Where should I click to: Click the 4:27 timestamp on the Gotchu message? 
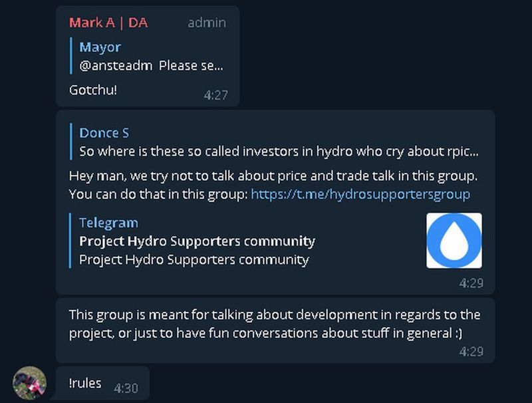tap(215, 95)
